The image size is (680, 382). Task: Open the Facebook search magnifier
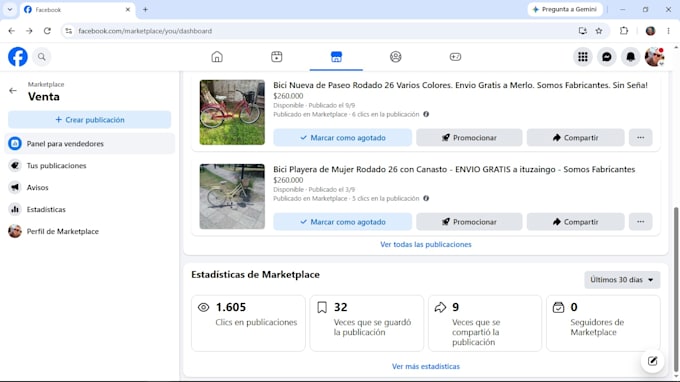42,57
